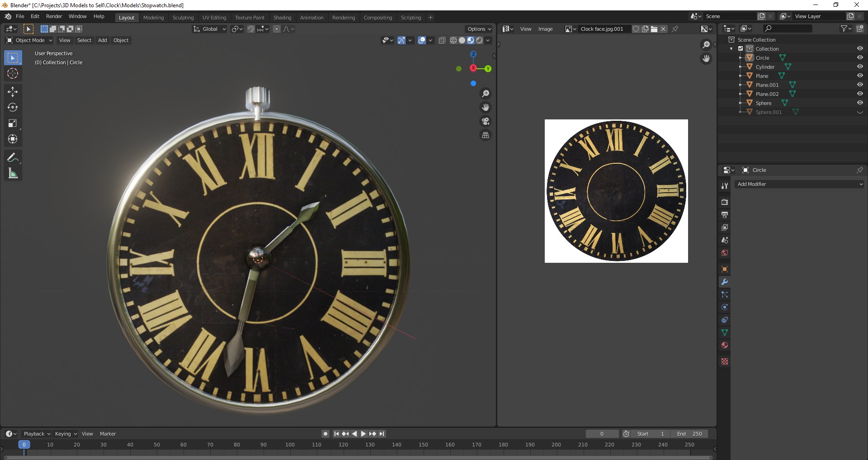This screenshot has width=868, height=460.
Task: Play the animation forward
Action: 363,434
